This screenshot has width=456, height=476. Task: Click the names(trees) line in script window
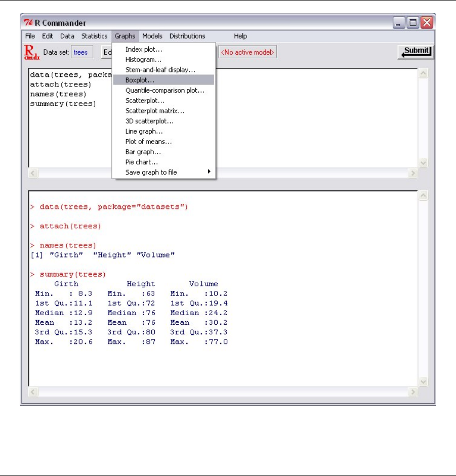click(58, 94)
